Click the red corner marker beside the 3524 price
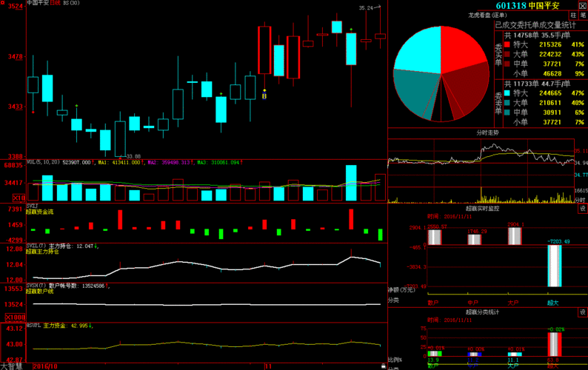This screenshot has width=588, height=370. pyautogui.click(x=2, y=3)
